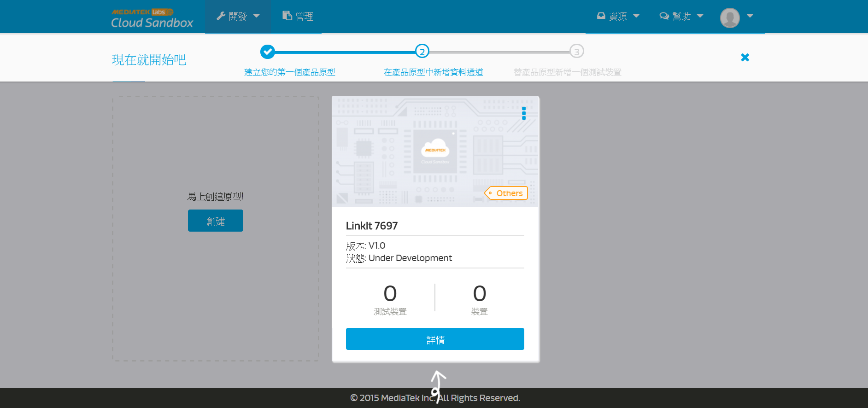Click the 馬上創建原型! prompt text
This screenshot has height=408, width=868.
(216, 197)
